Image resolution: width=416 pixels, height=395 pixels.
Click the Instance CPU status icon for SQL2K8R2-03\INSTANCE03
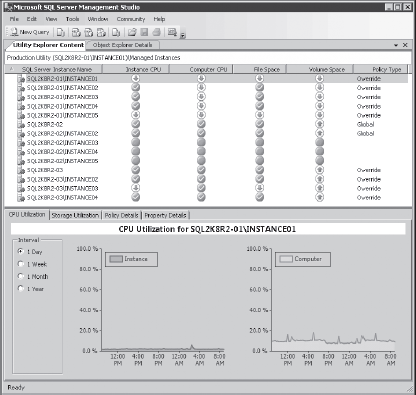coord(135,188)
